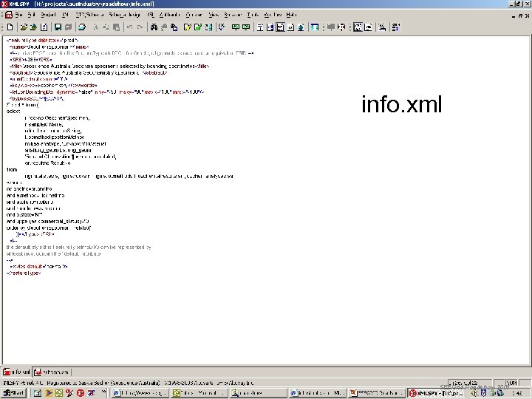The width and height of the screenshot is (532, 399).
Task: Click the Windows Start button
Action: 13,393
